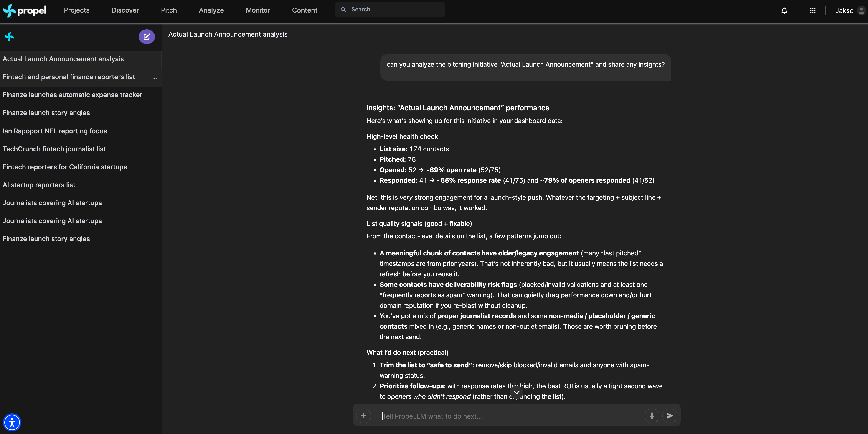Go to the Monitor section
868x434 pixels.
(x=258, y=10)
